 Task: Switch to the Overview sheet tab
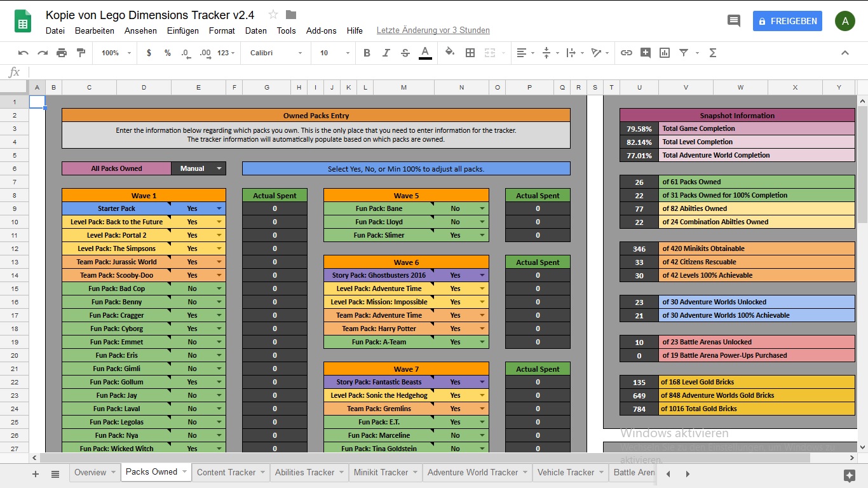click(x=95, y=472)
